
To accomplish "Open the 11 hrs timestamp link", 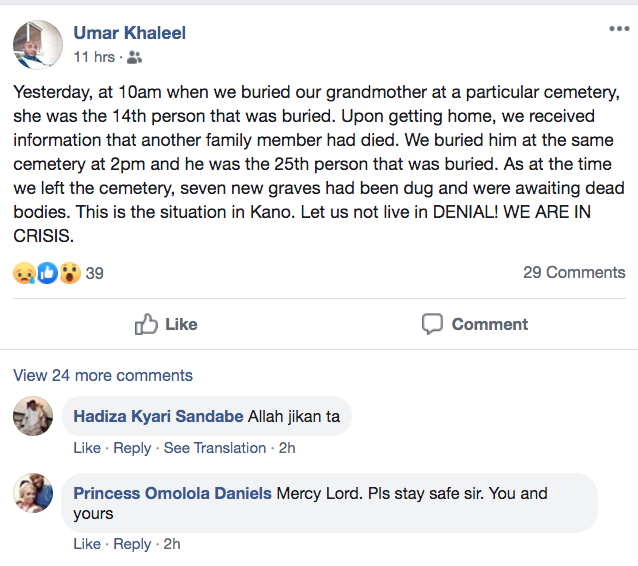I will click(x=94, y=57).
